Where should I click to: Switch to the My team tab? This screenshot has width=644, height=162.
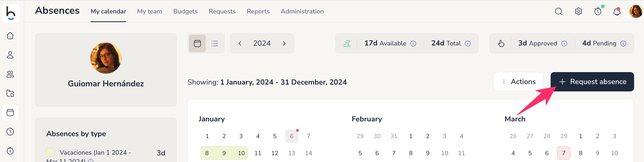click(x=150, y=11)
